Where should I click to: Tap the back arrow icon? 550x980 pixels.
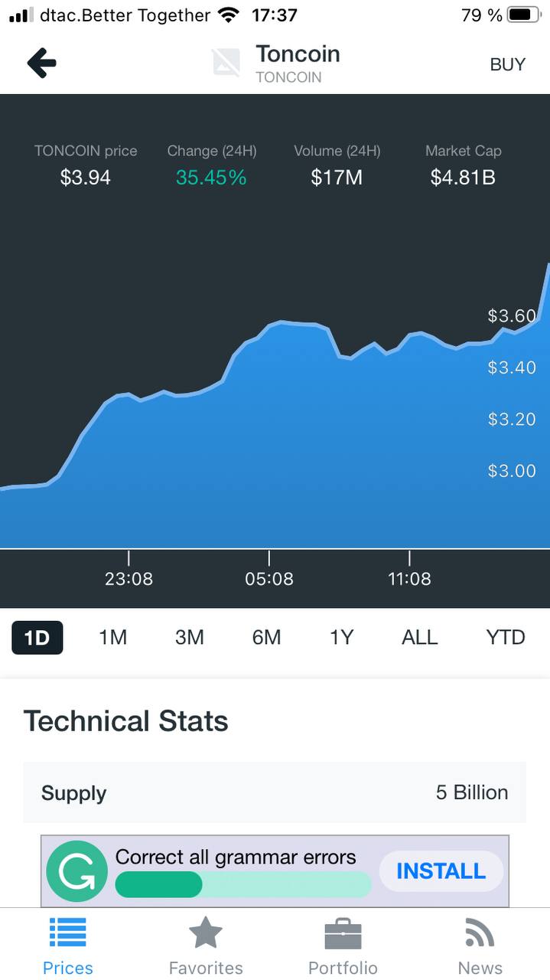[x=41, y=64]
